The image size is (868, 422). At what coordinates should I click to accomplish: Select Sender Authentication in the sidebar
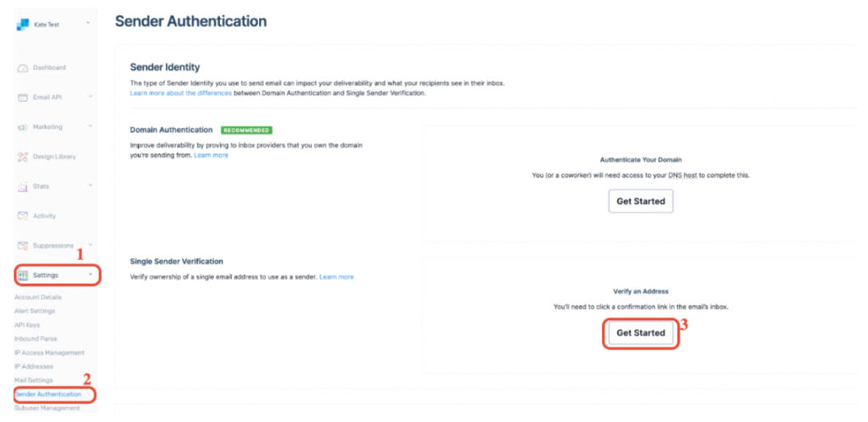48,394
